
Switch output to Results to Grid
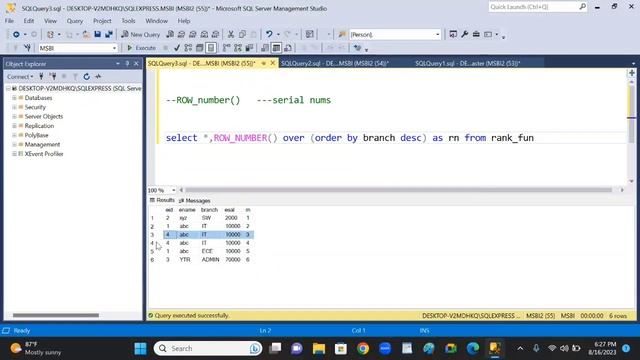pyautogui.click(x=276, y=48)
